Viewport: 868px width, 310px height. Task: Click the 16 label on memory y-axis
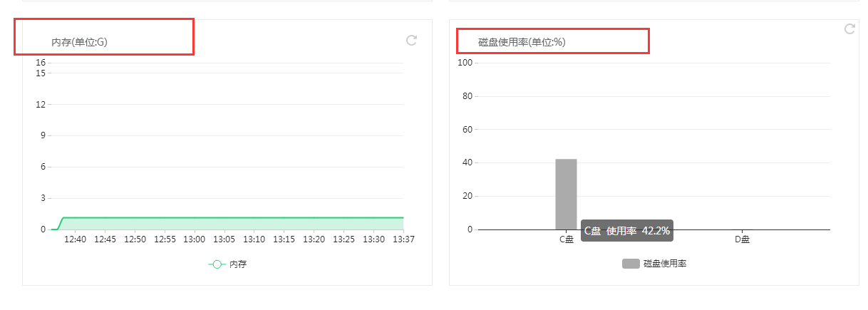[41, 63]
